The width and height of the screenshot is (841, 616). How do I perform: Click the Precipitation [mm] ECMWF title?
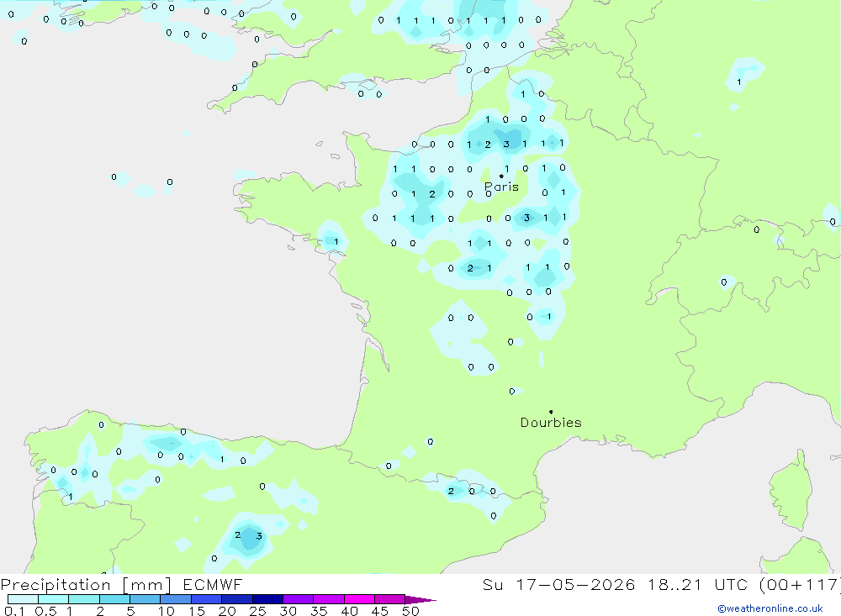(121, 584)
